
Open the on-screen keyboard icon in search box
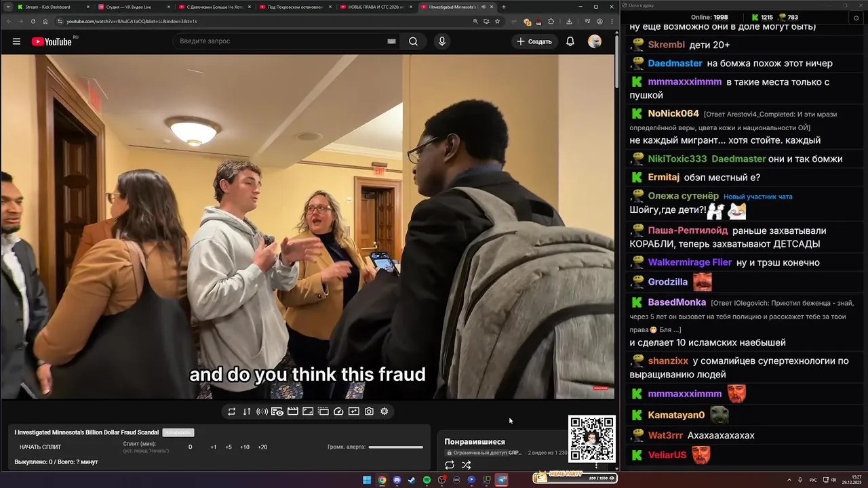391,41
